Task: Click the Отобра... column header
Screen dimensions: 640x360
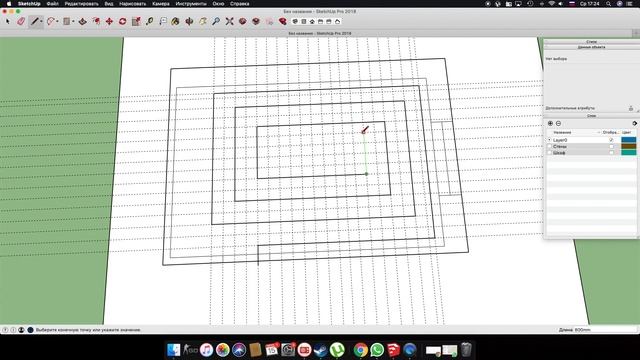Action: pyautogui.click(x=611, y=132)
